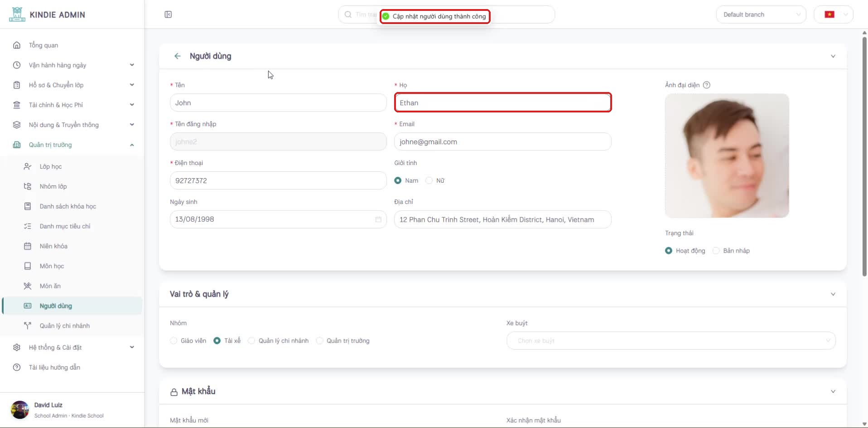This screenshot has height=428, width=868.
Task: Expand Tài chính & Học Phí chevron
Action: [x=132, y=105]
